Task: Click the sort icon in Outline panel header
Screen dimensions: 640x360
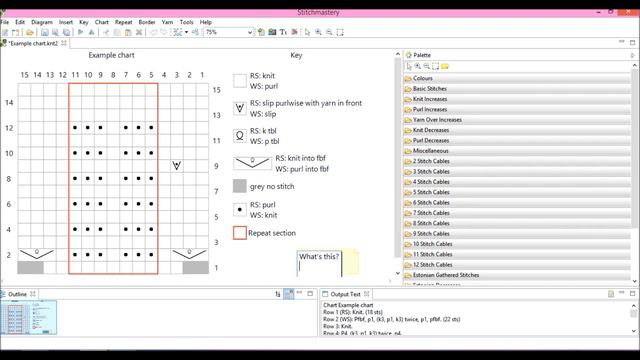Action: (x=278, y=294)
